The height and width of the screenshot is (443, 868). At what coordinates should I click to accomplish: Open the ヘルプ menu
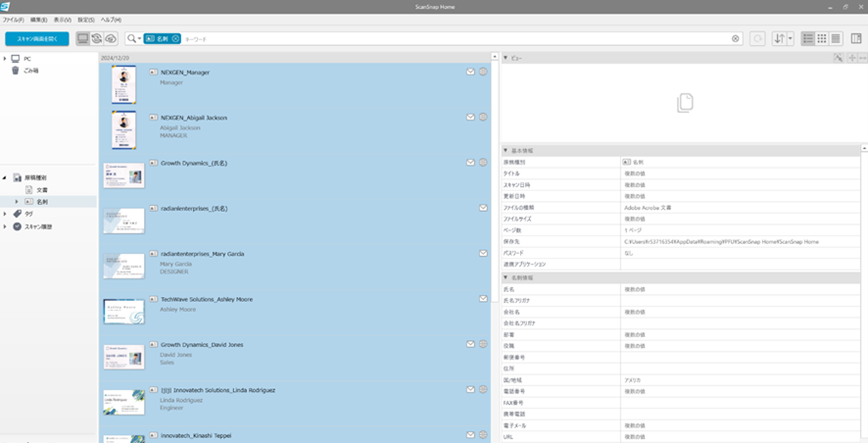tap(111, 20)
